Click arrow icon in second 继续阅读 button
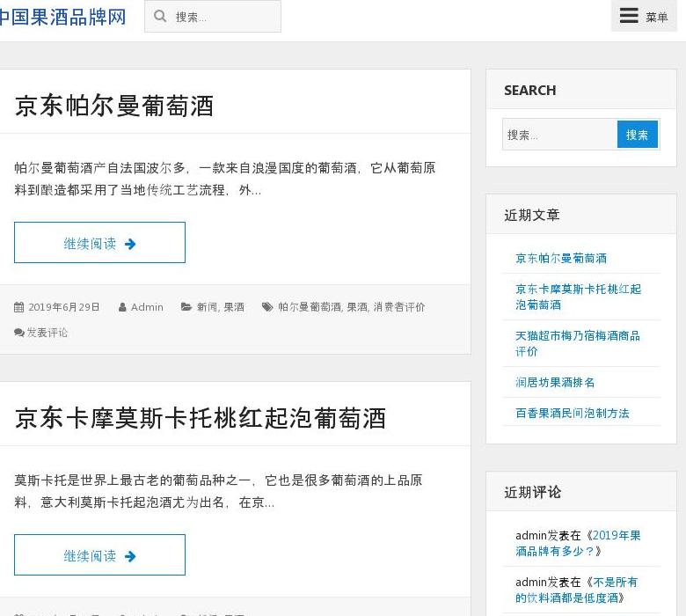Image resolution: width=686 pixels, height=616 pixels. (130, 556)
